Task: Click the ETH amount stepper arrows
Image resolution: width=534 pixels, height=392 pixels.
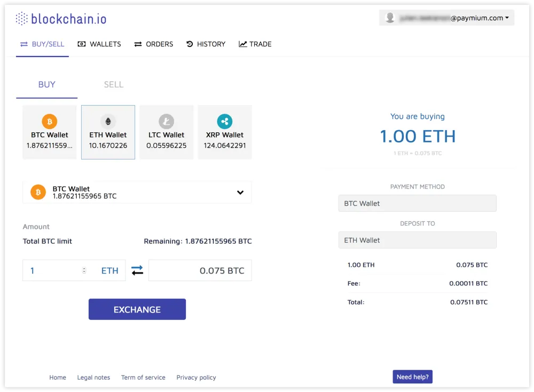Action: point(84,270)
